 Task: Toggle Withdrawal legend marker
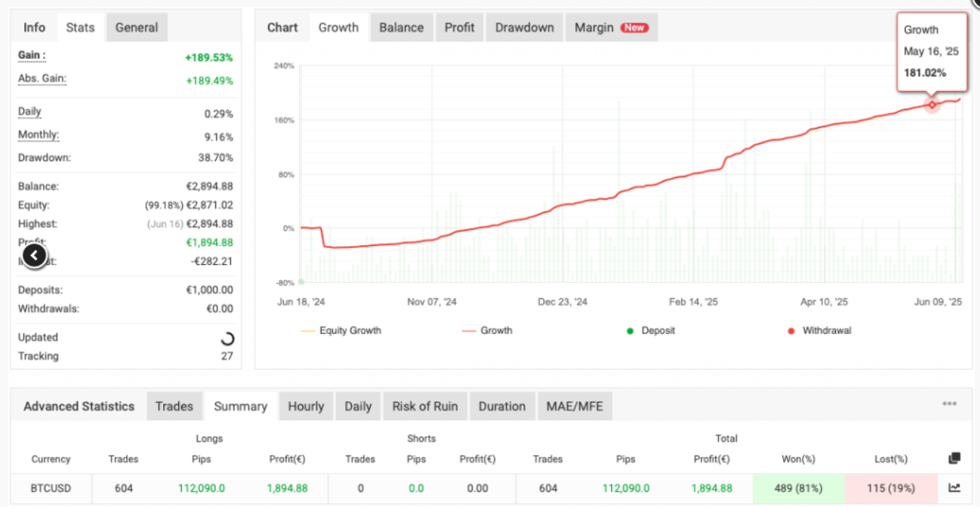[x=818, y=330]
